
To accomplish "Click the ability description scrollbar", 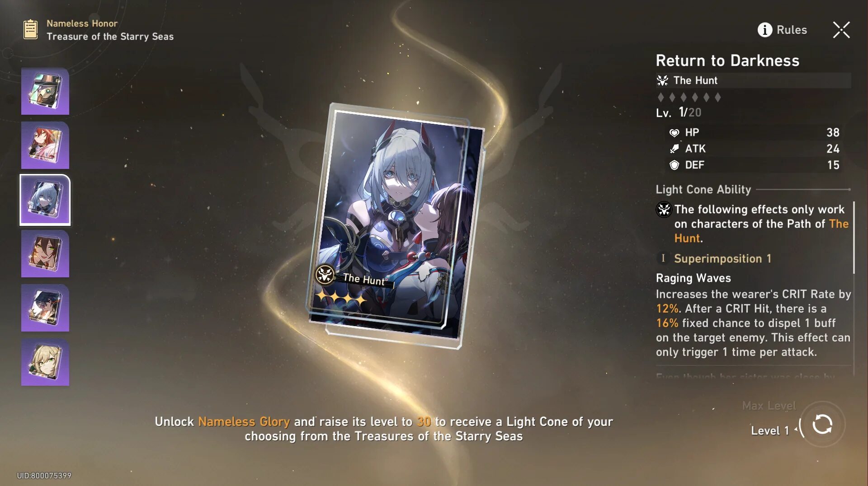I will click(x=854, y=238).
